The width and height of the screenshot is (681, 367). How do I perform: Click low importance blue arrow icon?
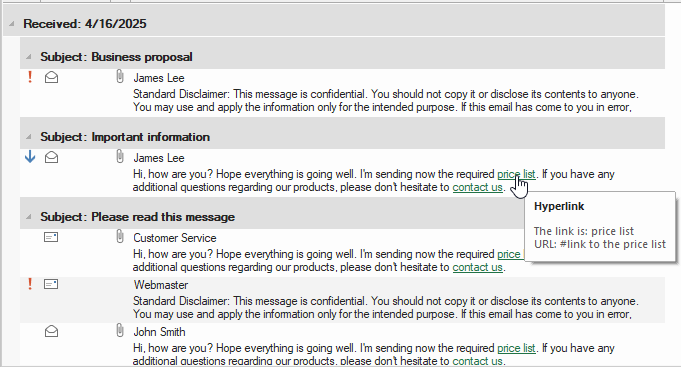[30, 157]
